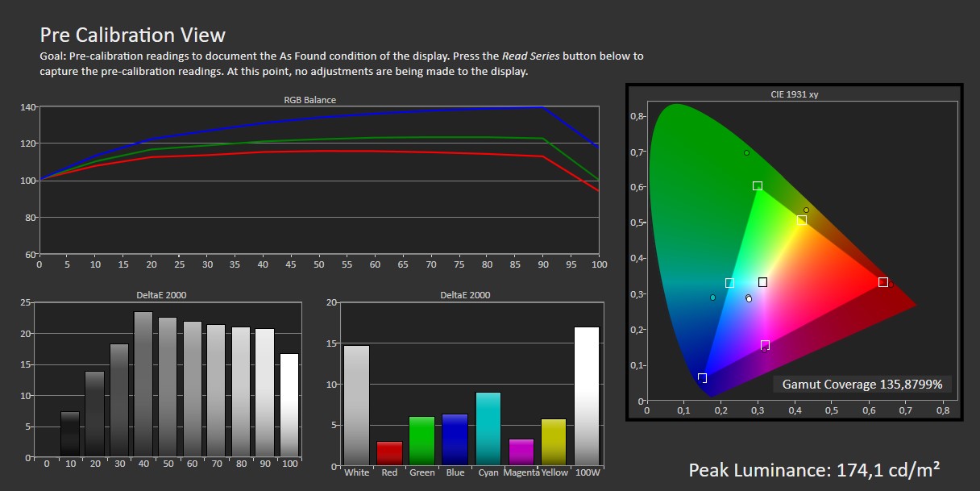Viewport: 980px width, 491px height.
Task: Click the Gamut Coverage percentage label
Action: click(862, 384)
